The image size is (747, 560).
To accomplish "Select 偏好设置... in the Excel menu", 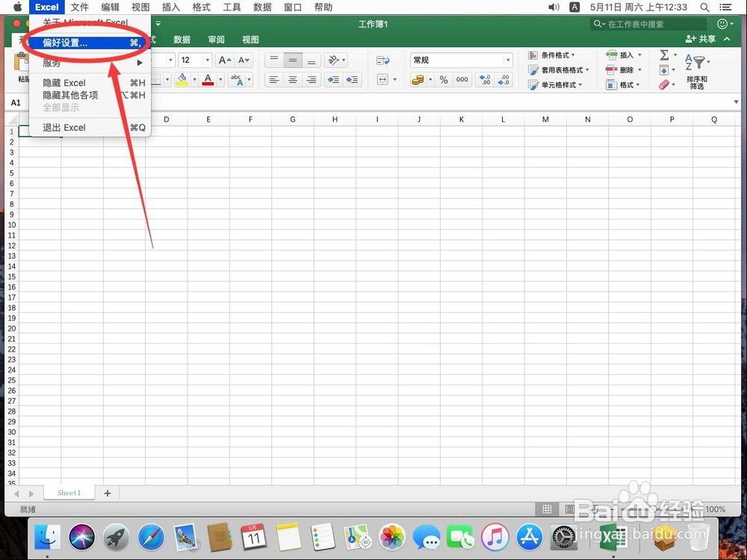I will pos(90,43).
